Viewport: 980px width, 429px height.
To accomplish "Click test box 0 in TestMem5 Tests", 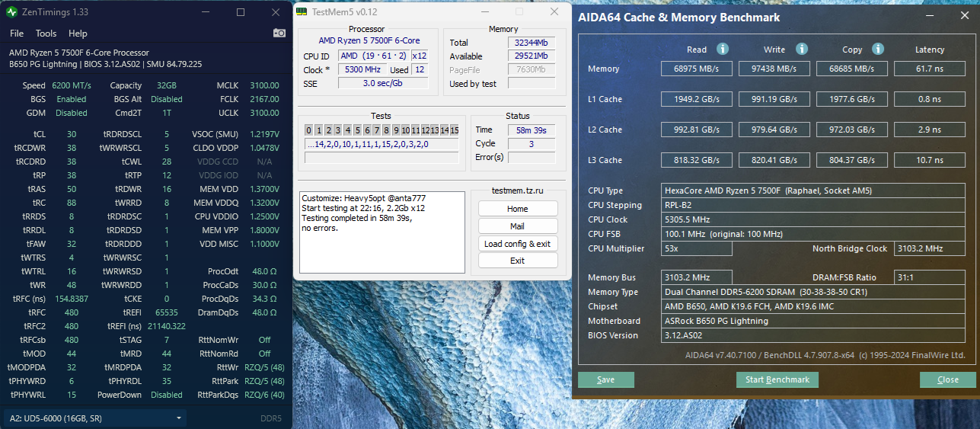I will [x=309, y=130].
